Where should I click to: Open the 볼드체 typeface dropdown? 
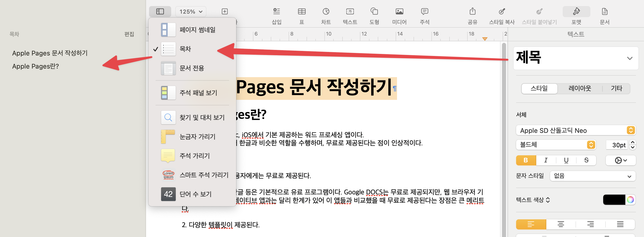click(x=556, y=145)
